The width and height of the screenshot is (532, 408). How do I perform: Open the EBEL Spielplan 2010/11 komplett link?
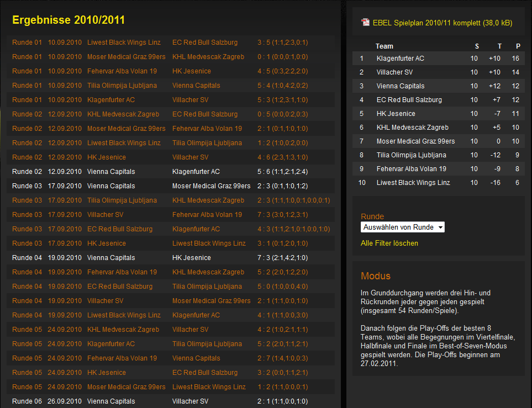point(443,23)
